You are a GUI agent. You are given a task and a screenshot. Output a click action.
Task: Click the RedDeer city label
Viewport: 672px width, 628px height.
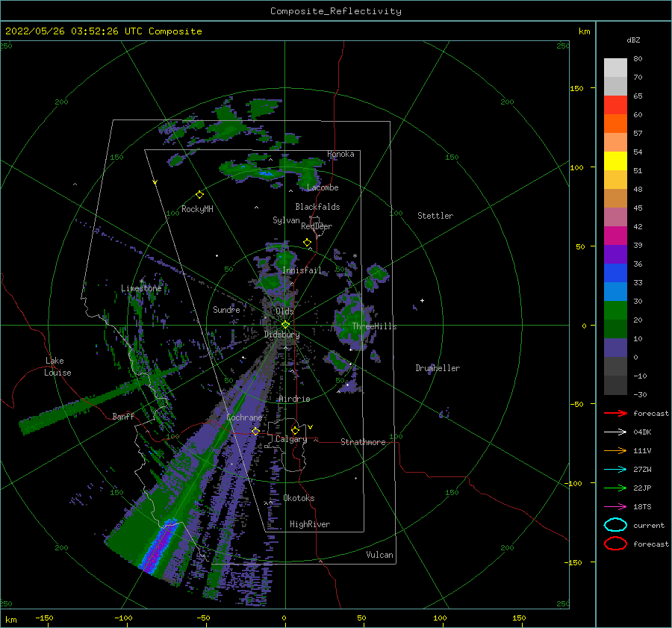tap(317, 226)
